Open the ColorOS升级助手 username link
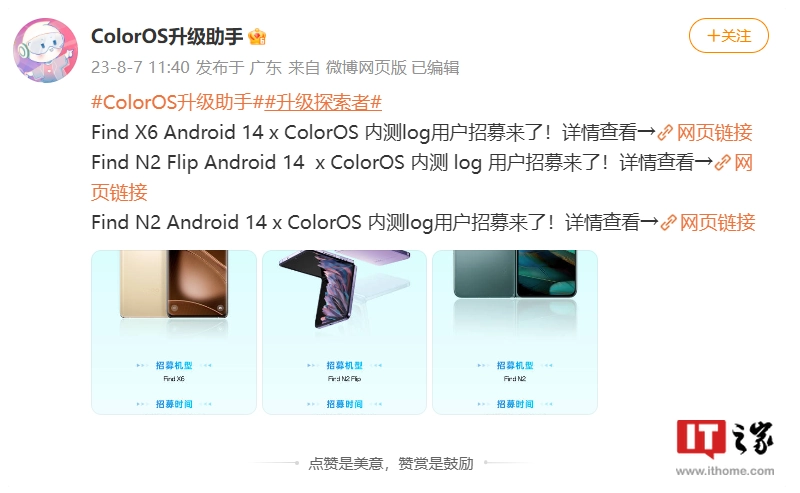Screen dimensions: 800x493 (167, 37)
